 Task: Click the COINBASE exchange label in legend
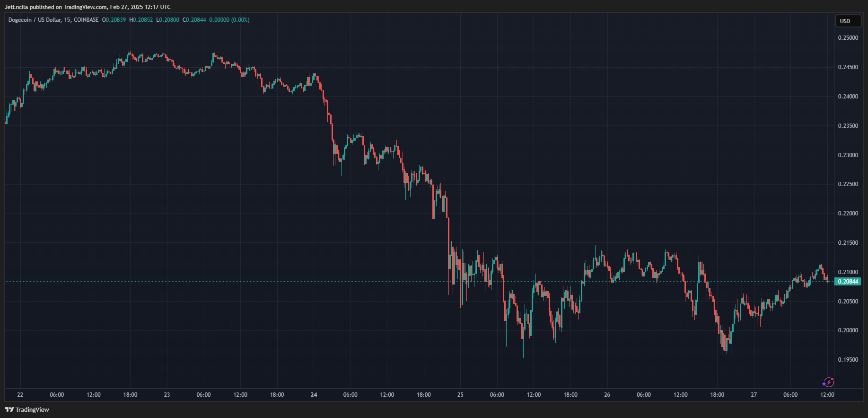click(86, 20)
